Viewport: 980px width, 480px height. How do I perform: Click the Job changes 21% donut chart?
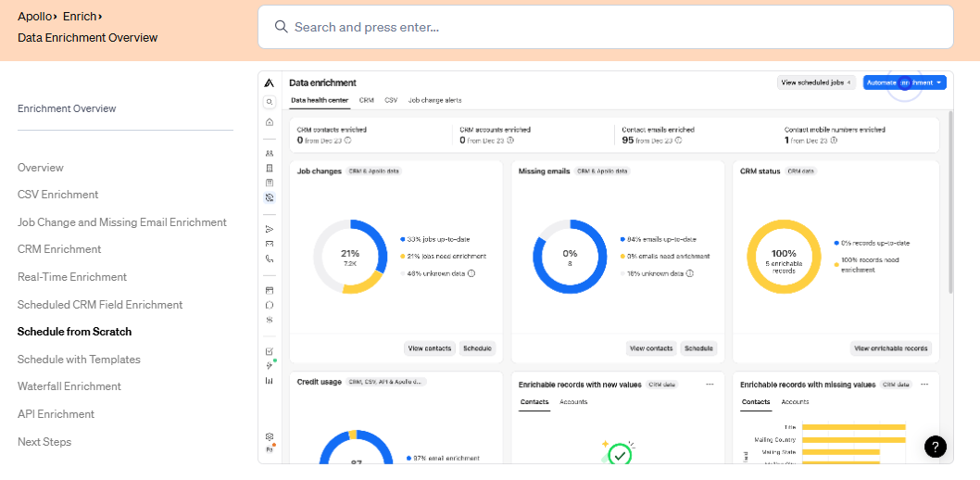350,257
